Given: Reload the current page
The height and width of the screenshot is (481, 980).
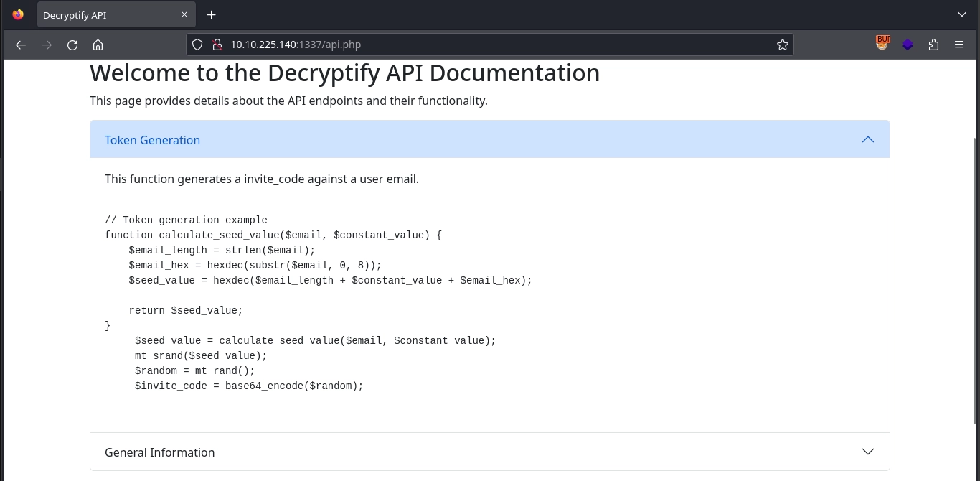Looking at the screenshot, I should click(72, 45).
